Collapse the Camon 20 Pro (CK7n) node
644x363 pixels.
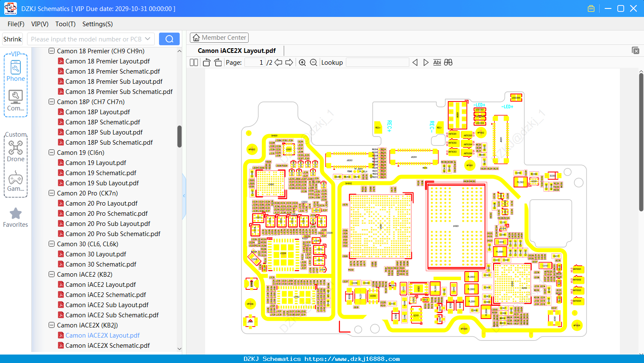pyautogui.click(x=52, y=193)
